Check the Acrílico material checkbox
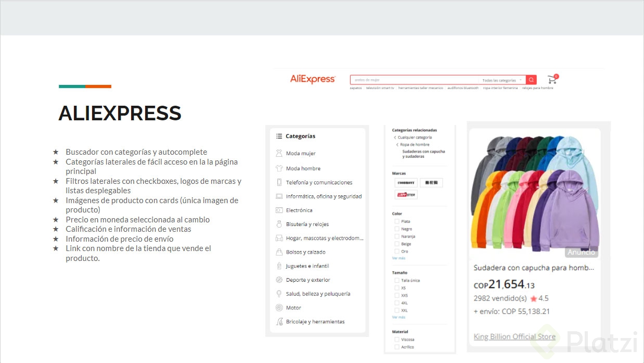644x363 pixels. tap(397, 347)
